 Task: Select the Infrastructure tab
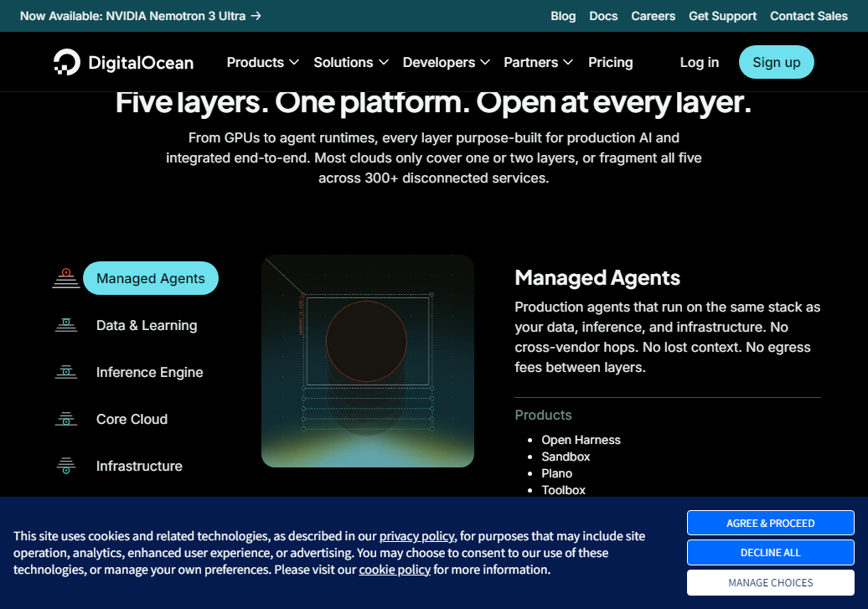point(139,466)
